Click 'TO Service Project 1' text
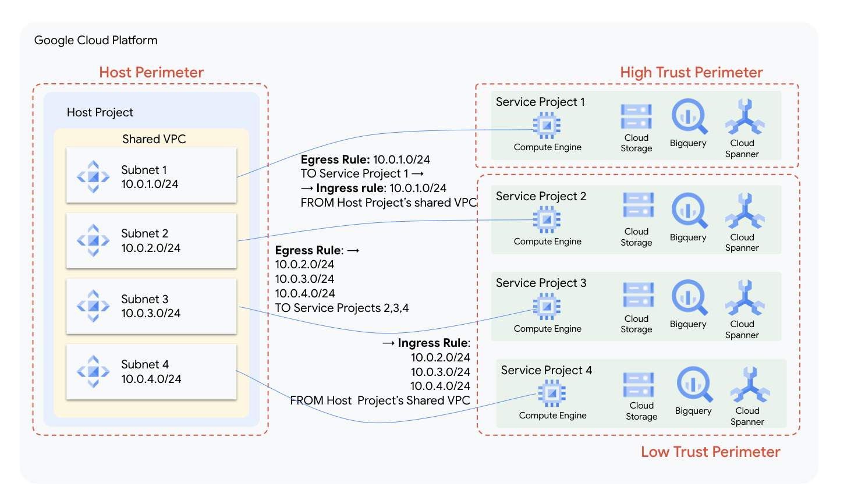 pos(354,173)
